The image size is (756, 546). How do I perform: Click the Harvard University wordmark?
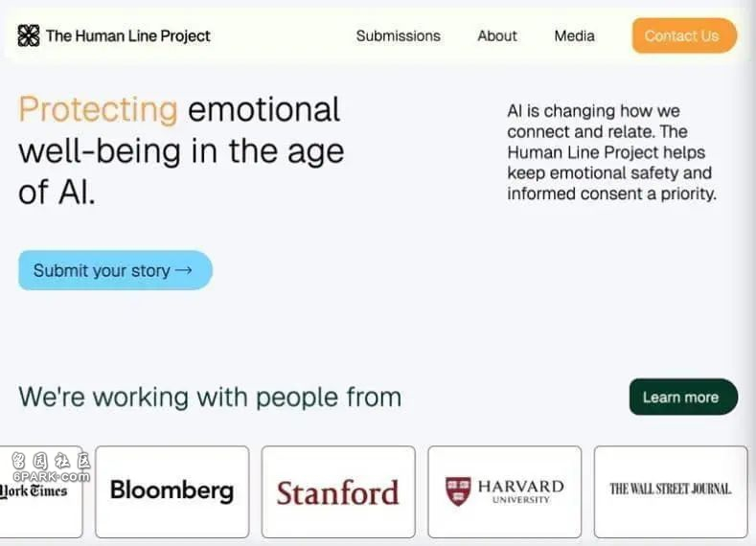pos(520,491)
